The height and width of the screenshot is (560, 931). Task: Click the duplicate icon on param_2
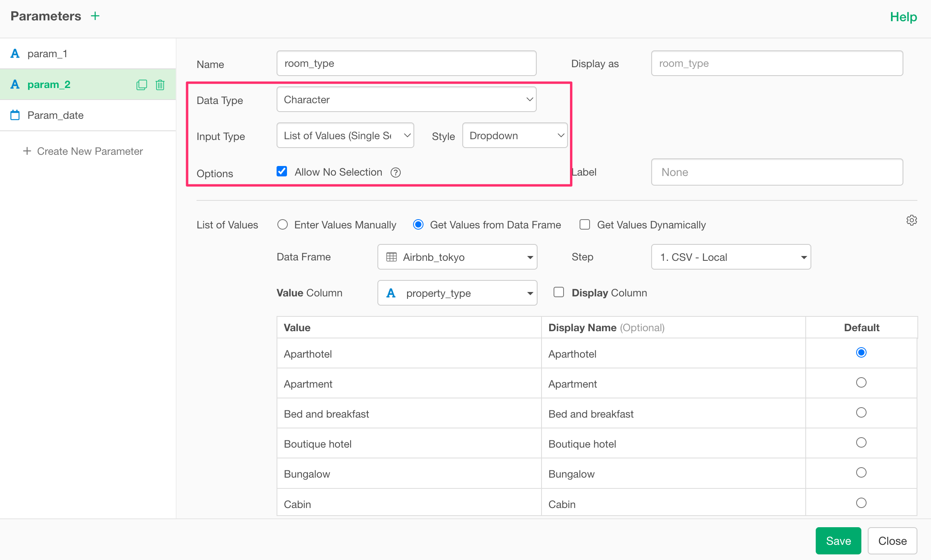[x=142, y=85]
